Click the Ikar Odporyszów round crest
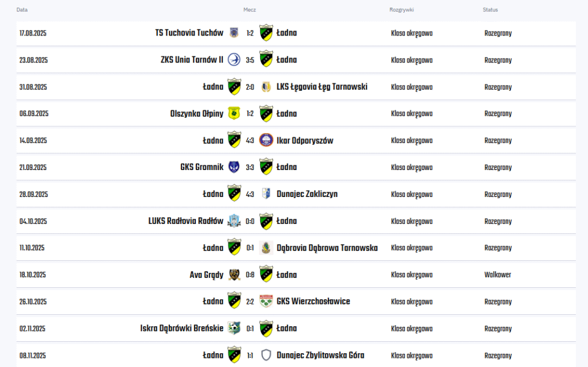This screenshot has width=588, height=367. point(266,140)
